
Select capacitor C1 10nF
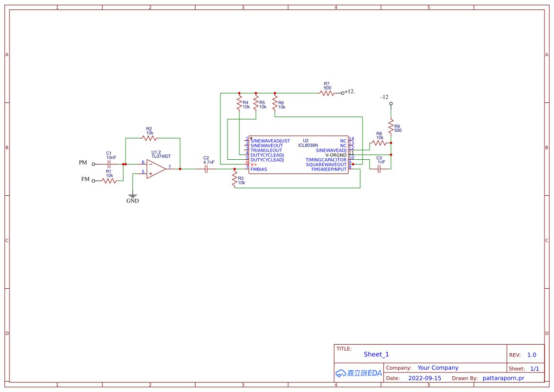109,163
